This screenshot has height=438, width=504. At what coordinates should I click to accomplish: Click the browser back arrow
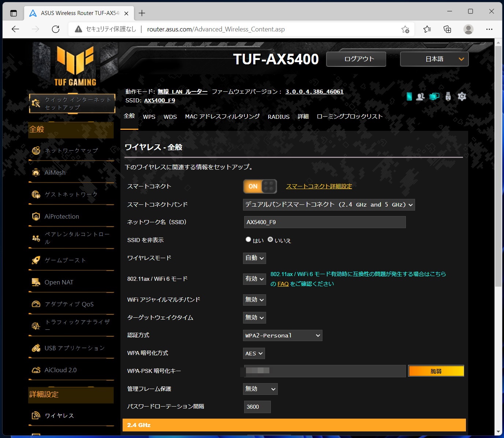tap(15, 29)
